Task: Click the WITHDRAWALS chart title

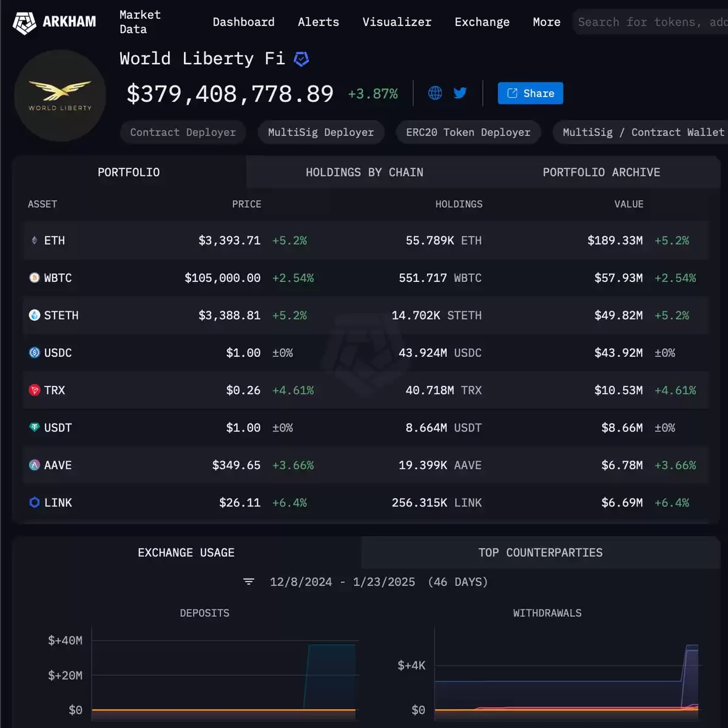Action: click(547, 613)
